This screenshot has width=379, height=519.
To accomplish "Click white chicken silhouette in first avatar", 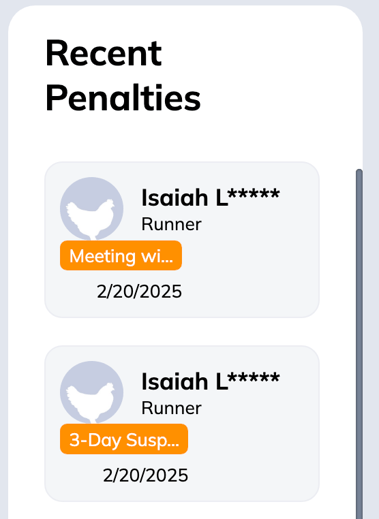I will [x=90, y=219].
